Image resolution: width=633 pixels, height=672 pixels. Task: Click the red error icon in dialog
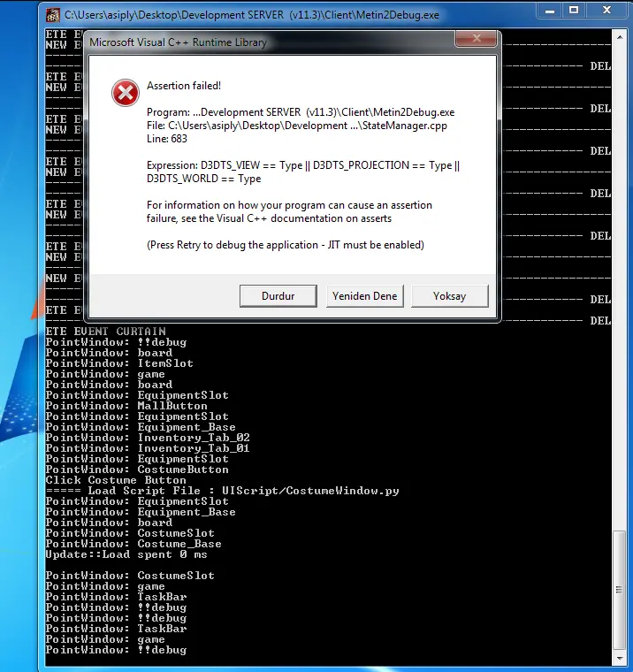point(126,93)
